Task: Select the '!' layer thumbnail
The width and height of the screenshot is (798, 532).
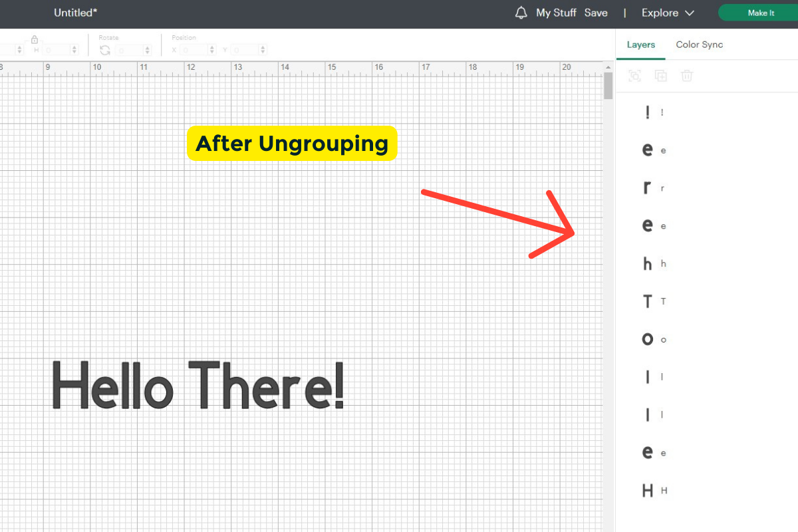Action: click(647, 112)
